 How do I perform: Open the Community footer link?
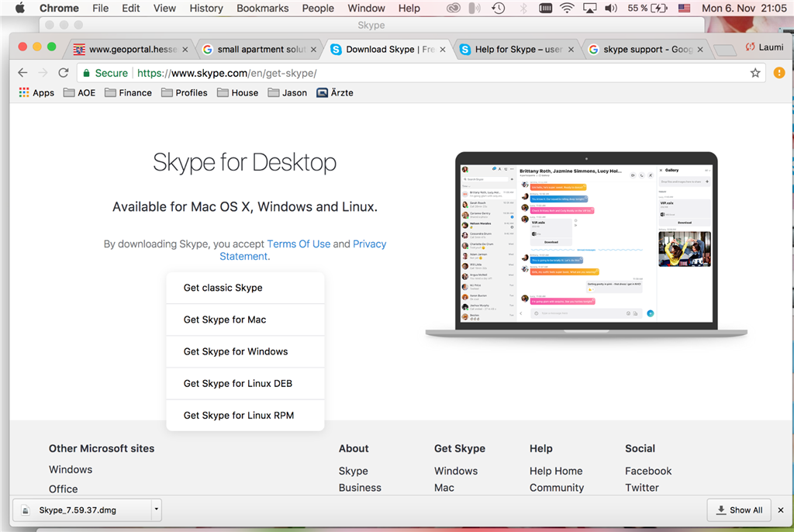(x=557, y=488)
